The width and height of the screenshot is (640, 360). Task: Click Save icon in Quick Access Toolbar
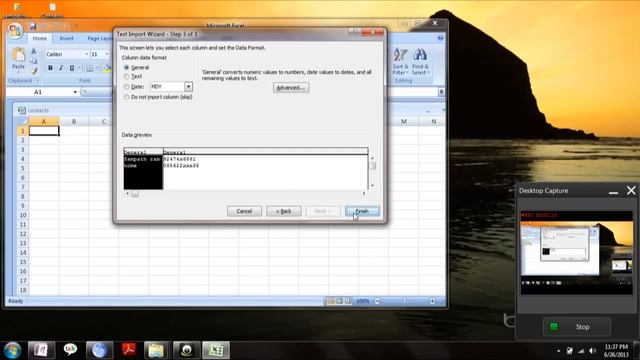pyautogui.click(x=33, y=27)
